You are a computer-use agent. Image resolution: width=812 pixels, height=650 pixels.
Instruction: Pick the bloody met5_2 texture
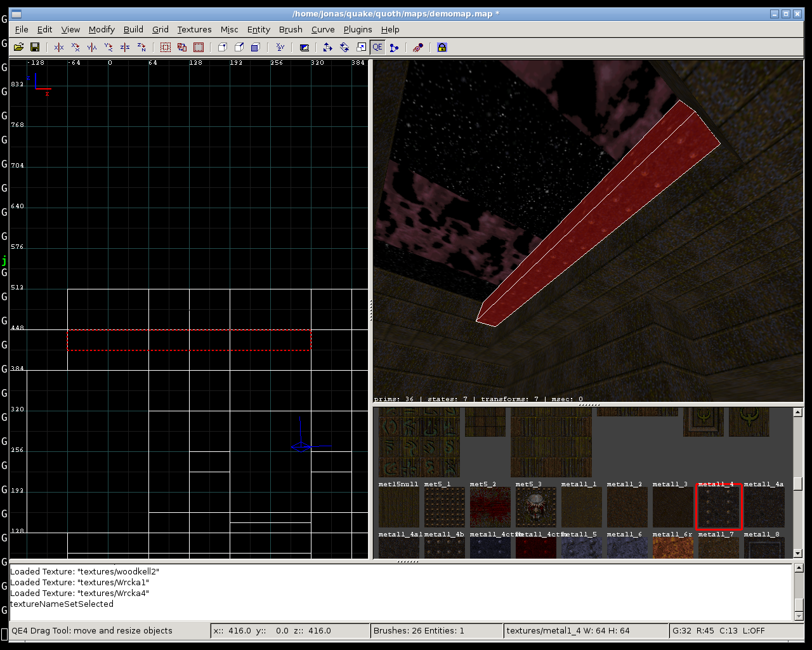pos(490,507)
